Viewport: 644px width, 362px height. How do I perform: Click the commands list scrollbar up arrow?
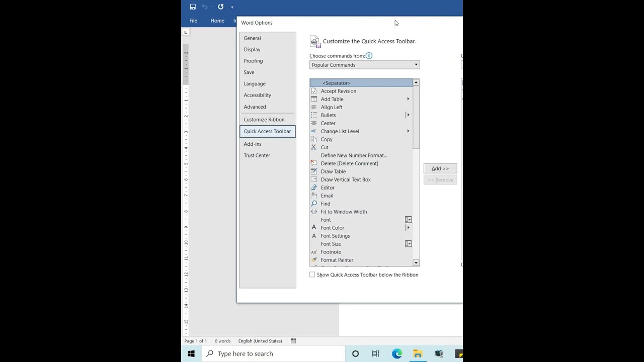(x=416, y=82)
